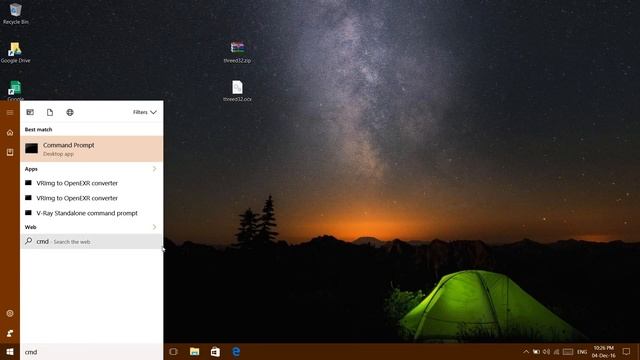Select the threed32.zip file on the desktop
Viewport: 640px width, 360px height.
point(237,52)
